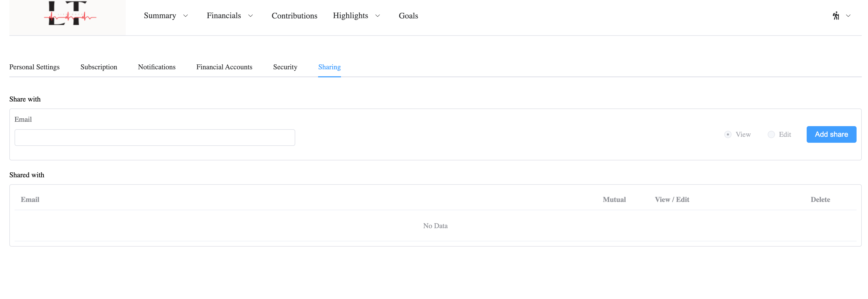This screenshot has width=868, height=299.
Task: Select the Sharing tab
Action: click(x=329, y=67)
